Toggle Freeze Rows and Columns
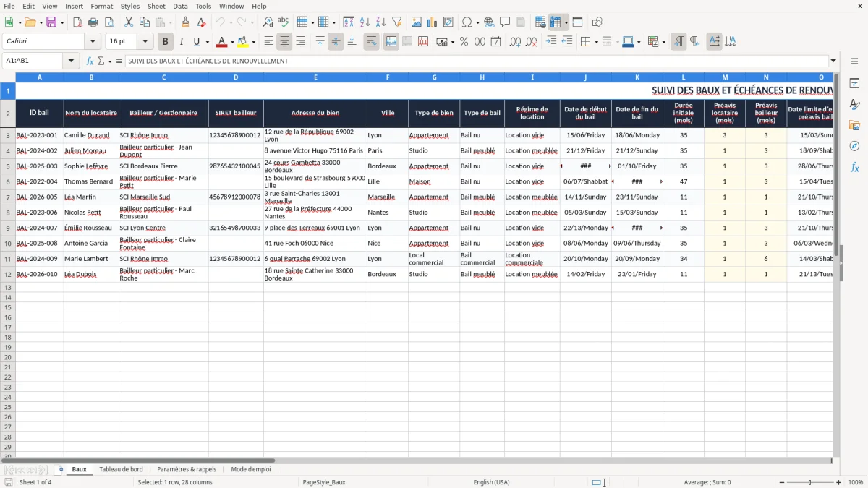Viewport: 868px width, 488px height. 556,22
